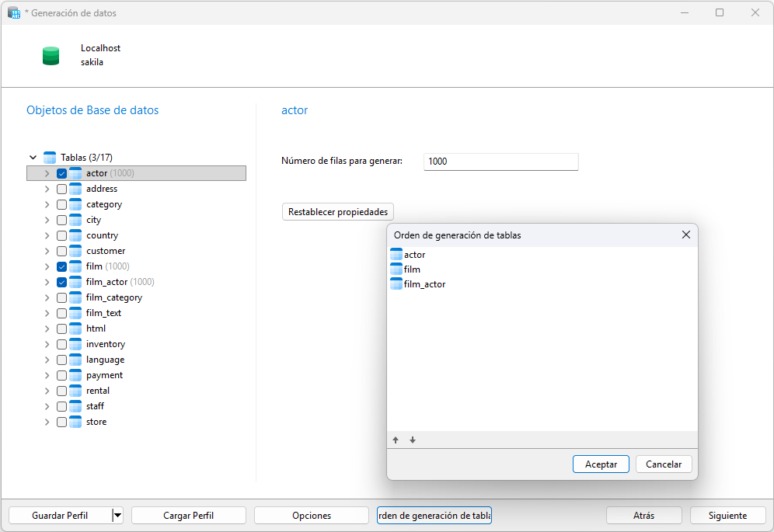Click the number of rows input field
Image resolution: width=774 pixels, height=532 pixels.
[x=500, y=162]
